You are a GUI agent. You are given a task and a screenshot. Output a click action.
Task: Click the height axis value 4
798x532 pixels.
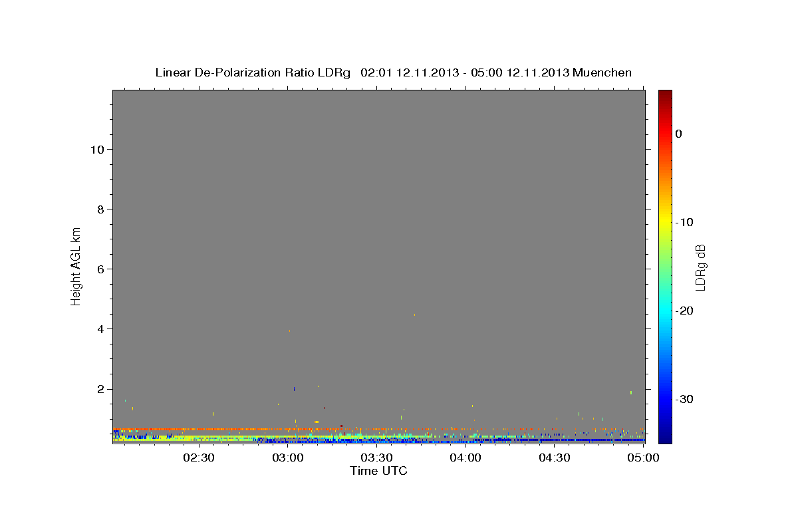(99, 329)
